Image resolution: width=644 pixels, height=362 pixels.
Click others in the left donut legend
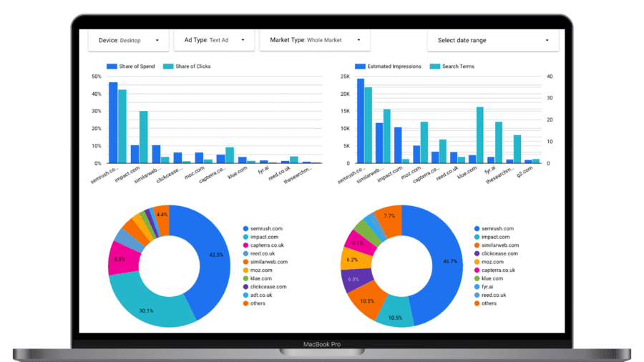tap(255, 303)
